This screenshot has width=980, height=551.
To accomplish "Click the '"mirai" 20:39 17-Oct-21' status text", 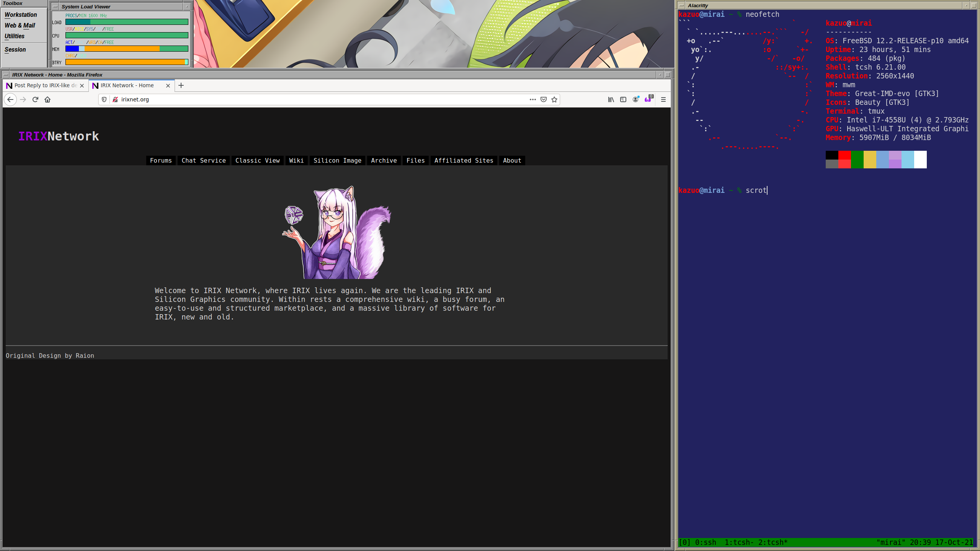I will tap(924, 542).
